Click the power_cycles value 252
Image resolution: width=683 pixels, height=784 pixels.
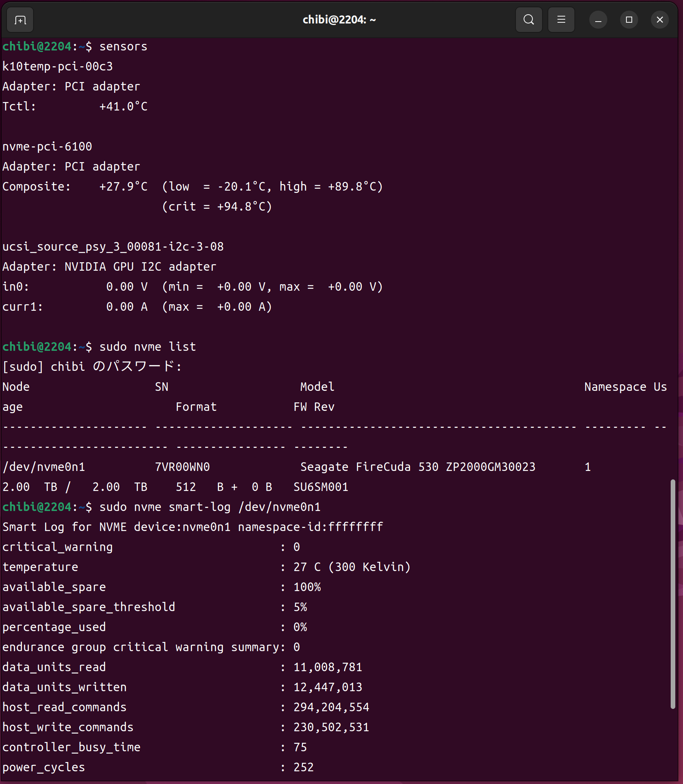pos(303,767)
